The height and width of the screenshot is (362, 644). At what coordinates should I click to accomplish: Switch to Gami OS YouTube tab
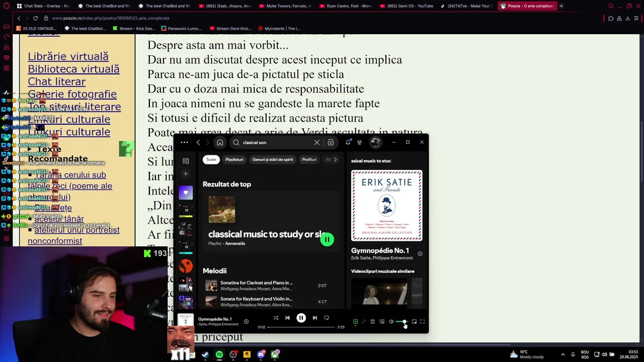(x=407, y=6)
